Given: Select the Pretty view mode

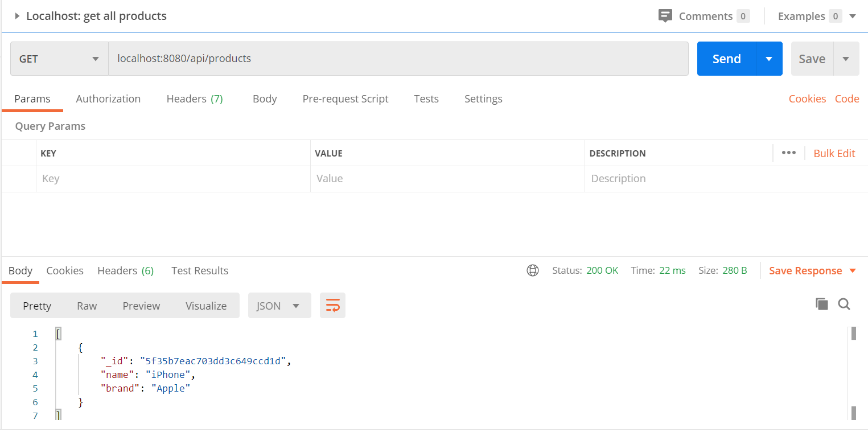Looking at the screenshot, I should point(37,306).
